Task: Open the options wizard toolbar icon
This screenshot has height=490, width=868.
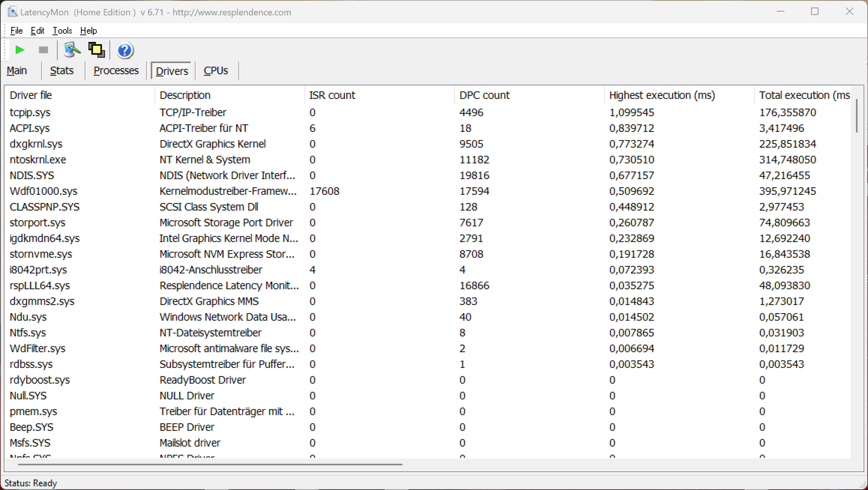Action: click(x=71, y=50)
